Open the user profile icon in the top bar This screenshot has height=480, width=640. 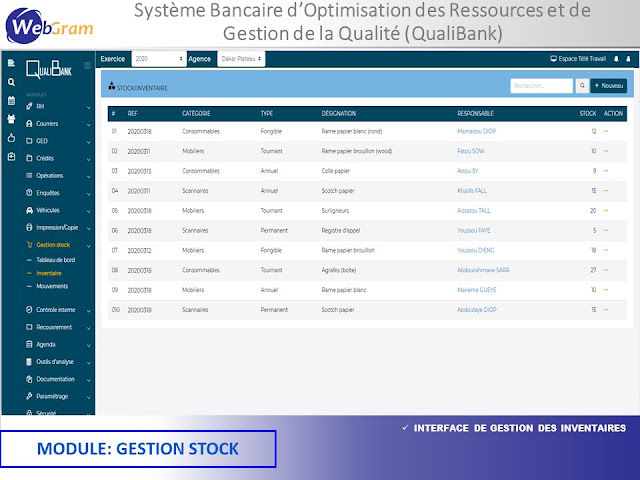coord(628,59)
